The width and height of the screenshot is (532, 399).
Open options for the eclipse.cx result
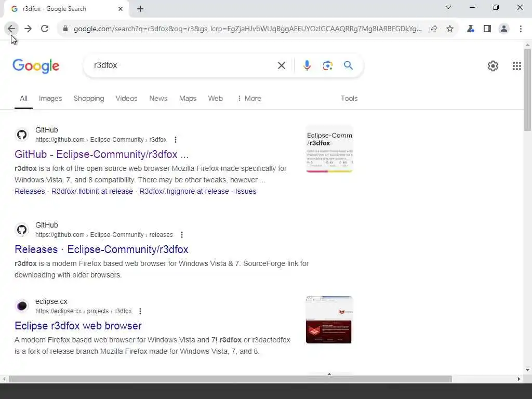click(140, 311)
